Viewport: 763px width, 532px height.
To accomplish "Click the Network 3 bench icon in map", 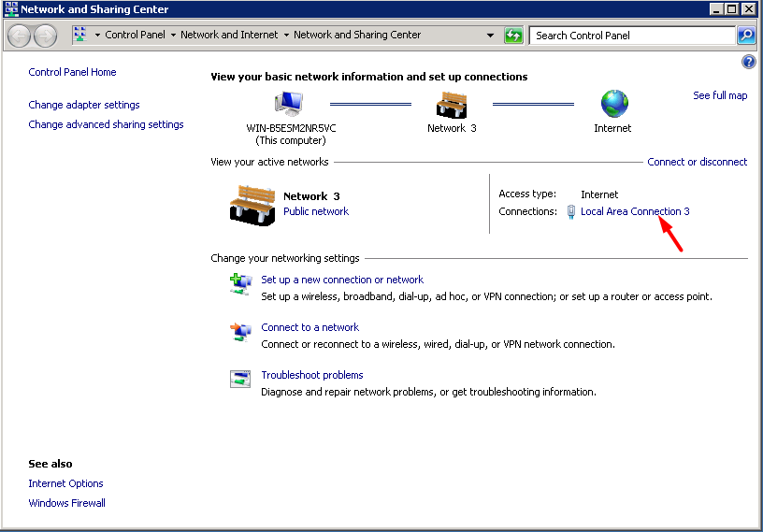I will click(452, 104).
